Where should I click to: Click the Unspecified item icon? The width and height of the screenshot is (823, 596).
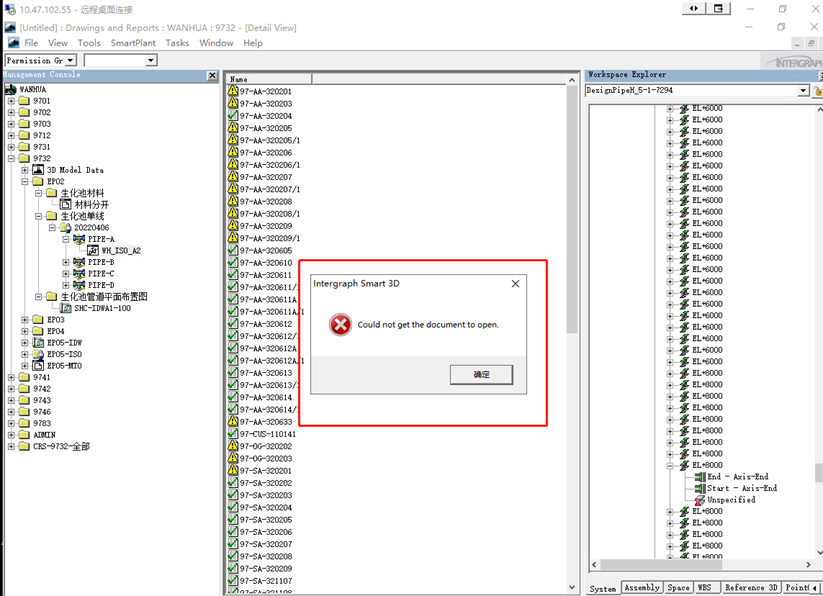tap(700, 500)
